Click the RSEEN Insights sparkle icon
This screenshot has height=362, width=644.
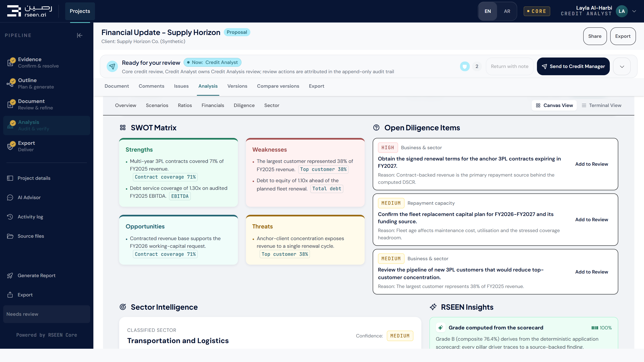[433, 307]
